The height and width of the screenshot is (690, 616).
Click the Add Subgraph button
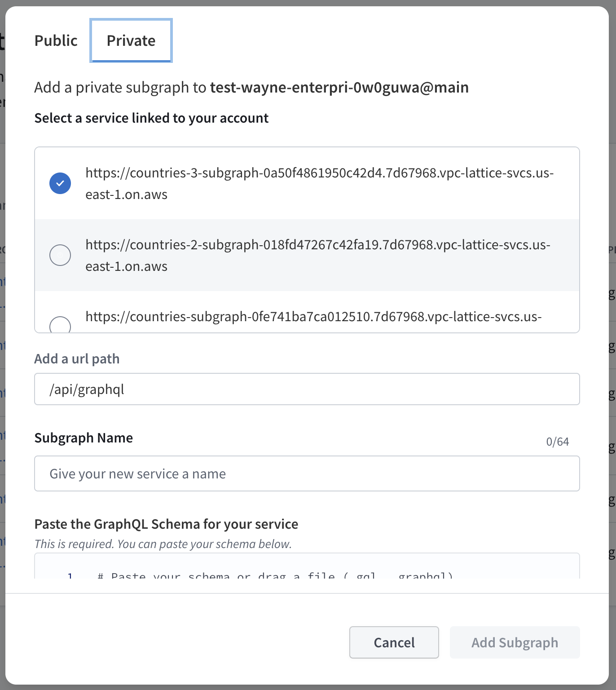515,643
